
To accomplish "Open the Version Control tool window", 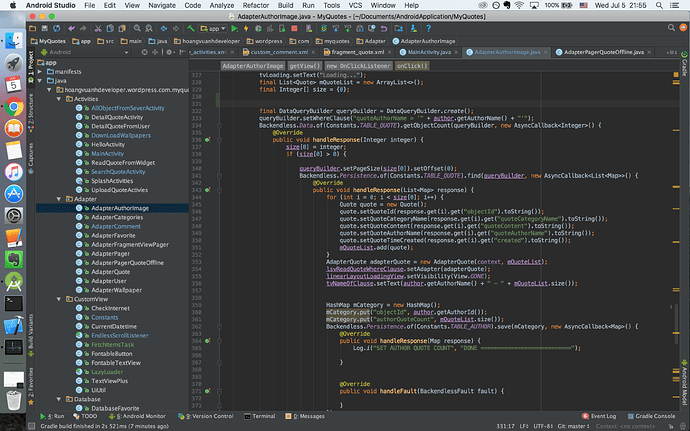I will 206,416.
